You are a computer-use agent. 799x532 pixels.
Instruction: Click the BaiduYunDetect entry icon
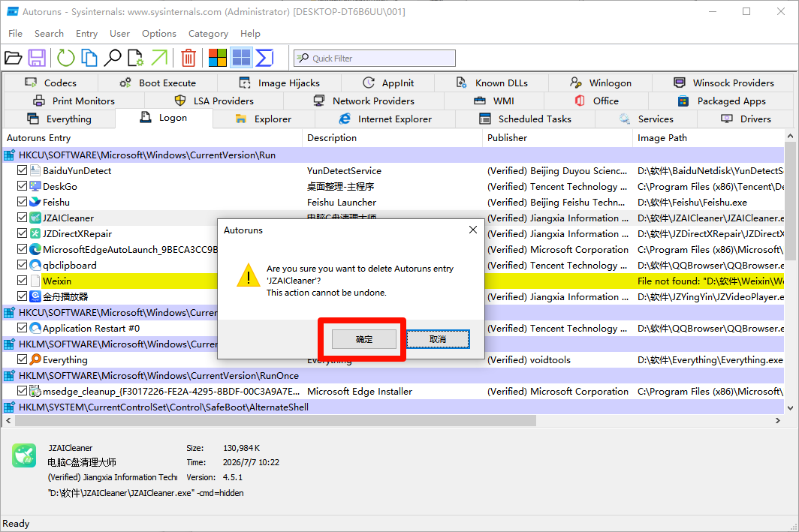click(35, 170)
